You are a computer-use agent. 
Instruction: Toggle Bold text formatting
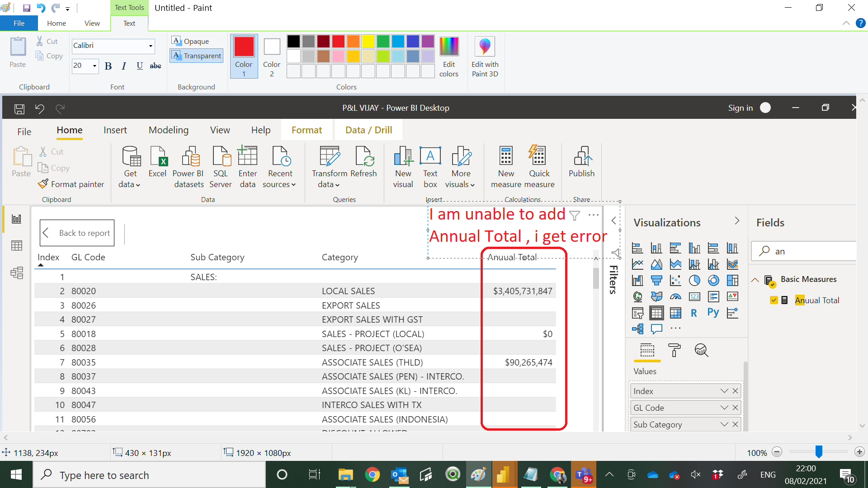pyautogui.click(x=108, y=66)
